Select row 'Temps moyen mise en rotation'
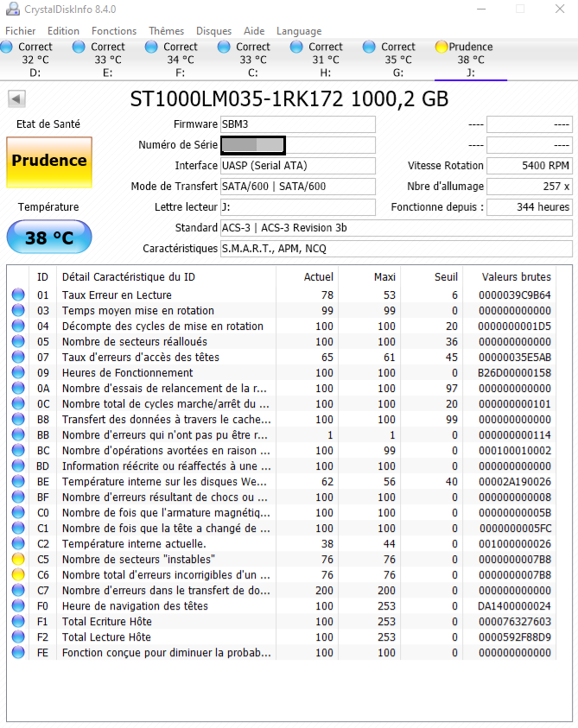The width and height of the screenshot is (578, 728). tap(282, 310)
